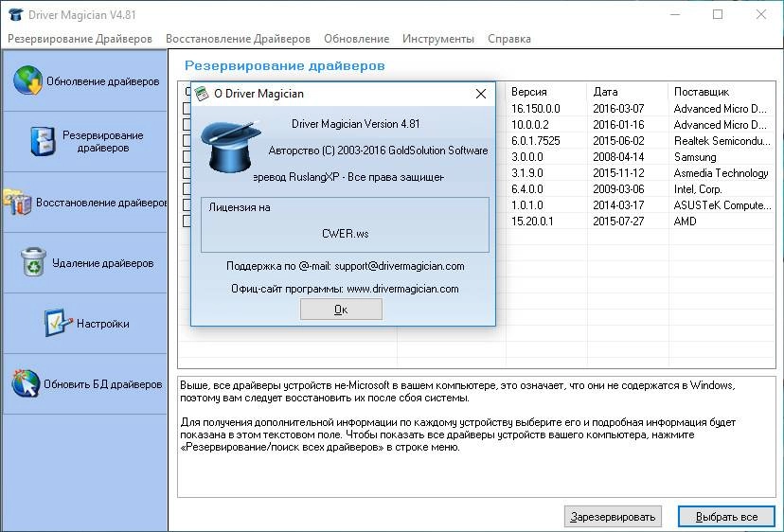Click www.drivermagician.com site address
The height and width of the screenshot is (532, 784).
[x=402, y=289]
